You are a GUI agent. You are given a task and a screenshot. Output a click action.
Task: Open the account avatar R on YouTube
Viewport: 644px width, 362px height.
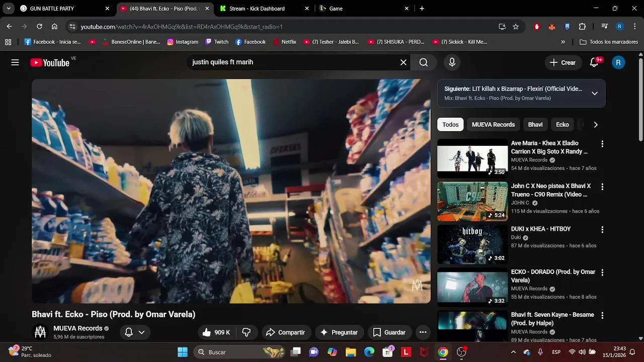coord(618,62)
